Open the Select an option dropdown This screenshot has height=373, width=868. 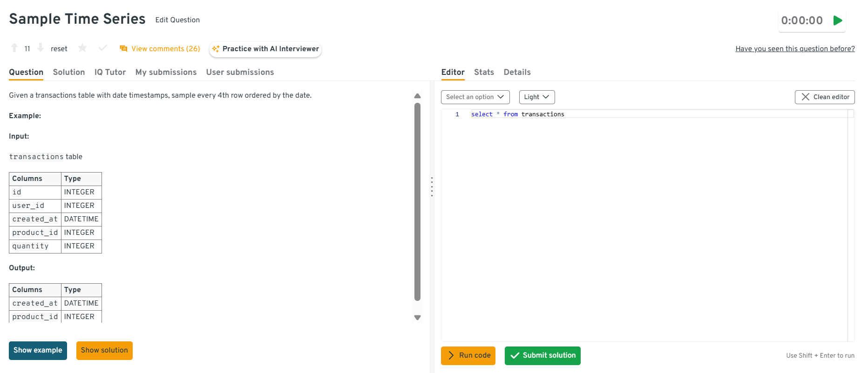(475, 97)
